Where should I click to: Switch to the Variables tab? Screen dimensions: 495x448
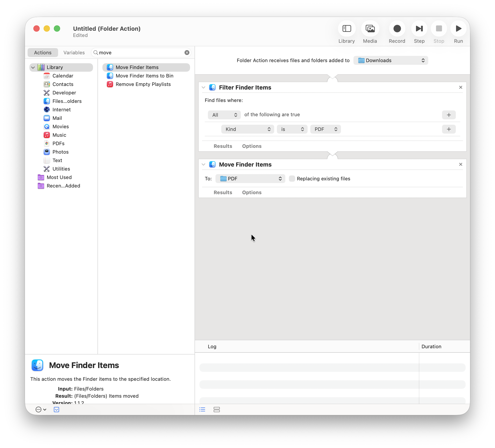click(x=74, y=52)
